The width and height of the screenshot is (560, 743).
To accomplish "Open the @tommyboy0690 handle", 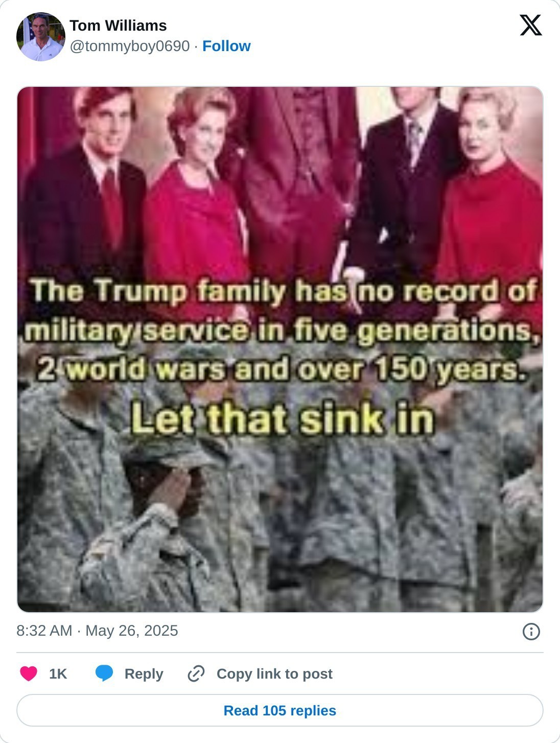I will pyautogui.click(x=130, y=46).
